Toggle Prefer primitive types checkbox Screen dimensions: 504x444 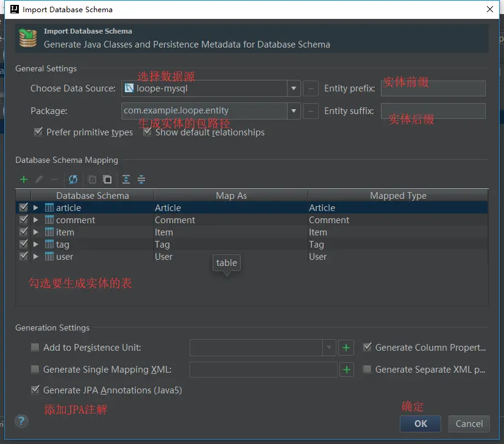pyautogui.click(x=38, y=132)
